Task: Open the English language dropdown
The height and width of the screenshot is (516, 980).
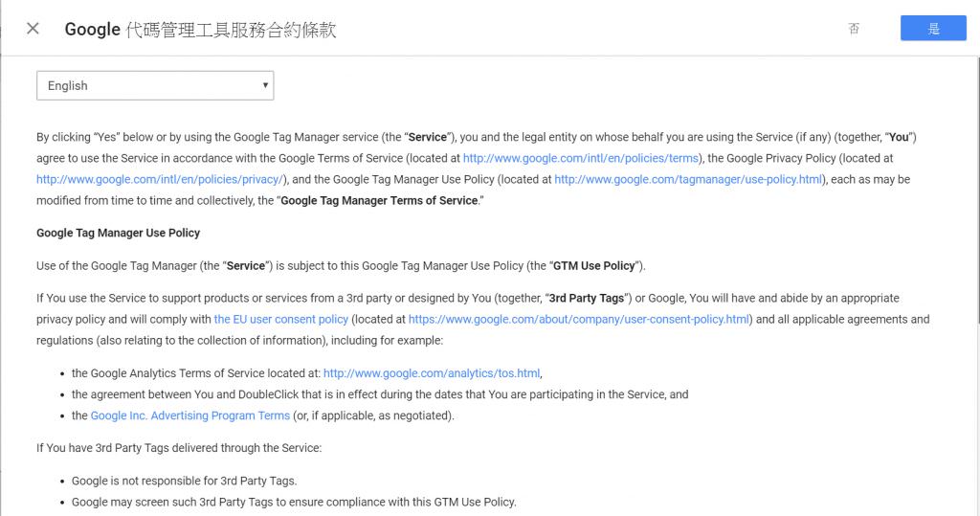Action: [155, 85]
